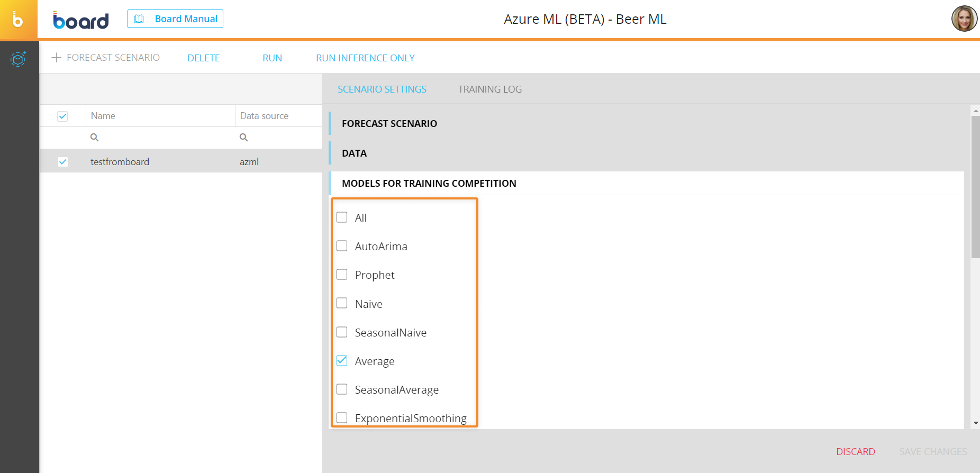The image size is (980, 473).
Task: Click the RUN button
Action: (x=272, y=58)
